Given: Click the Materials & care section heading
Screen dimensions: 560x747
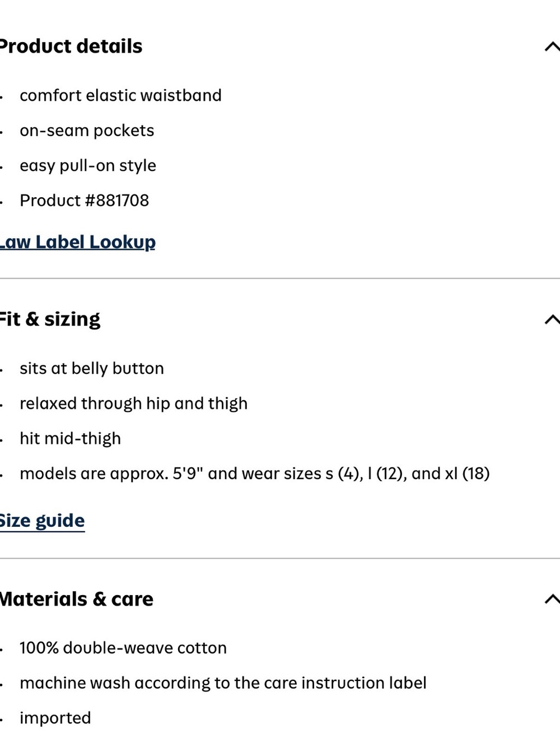Looking at the screenshot, I should coord(77,599).
